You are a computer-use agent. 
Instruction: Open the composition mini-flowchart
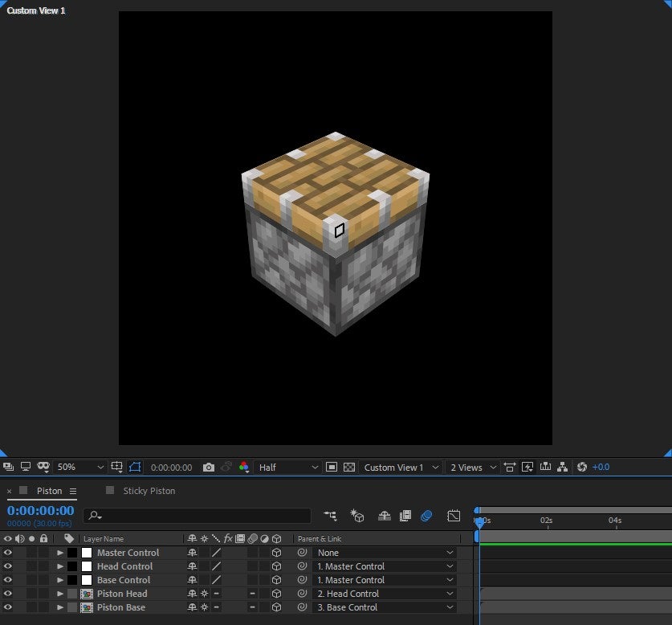tap(330, 516)
